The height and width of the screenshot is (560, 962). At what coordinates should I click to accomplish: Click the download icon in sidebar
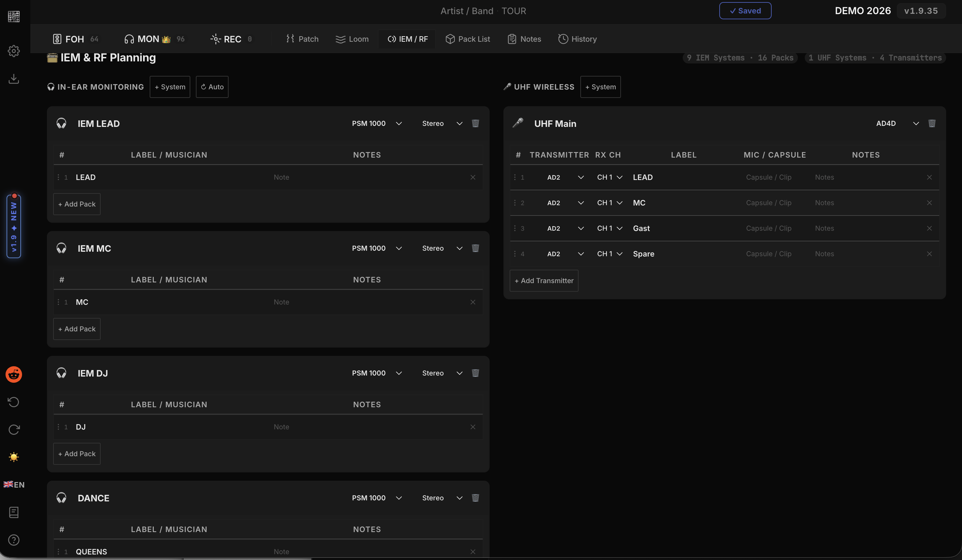[14, 79]
